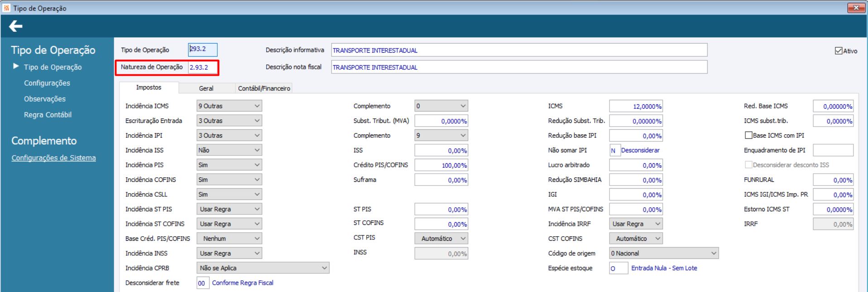Open Configurações de Sistema link
The height and width of the screenshot is (292, 868).
click(53, 158)
